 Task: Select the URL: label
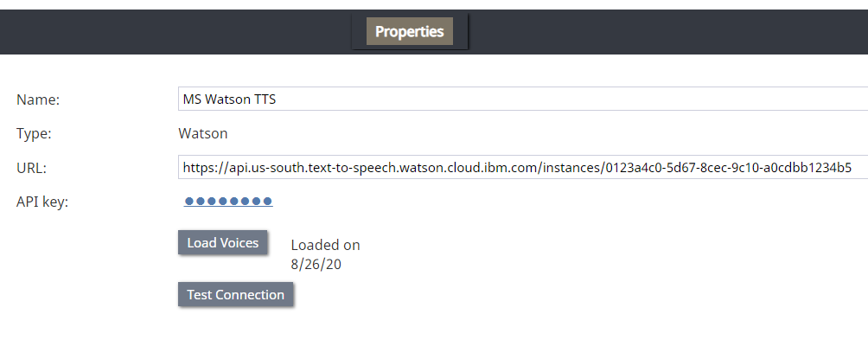point(31,168)
